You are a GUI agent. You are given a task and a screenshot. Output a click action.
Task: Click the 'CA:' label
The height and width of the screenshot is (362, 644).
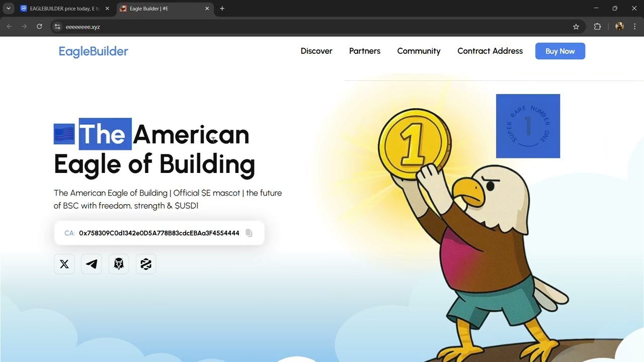[69, 233]
